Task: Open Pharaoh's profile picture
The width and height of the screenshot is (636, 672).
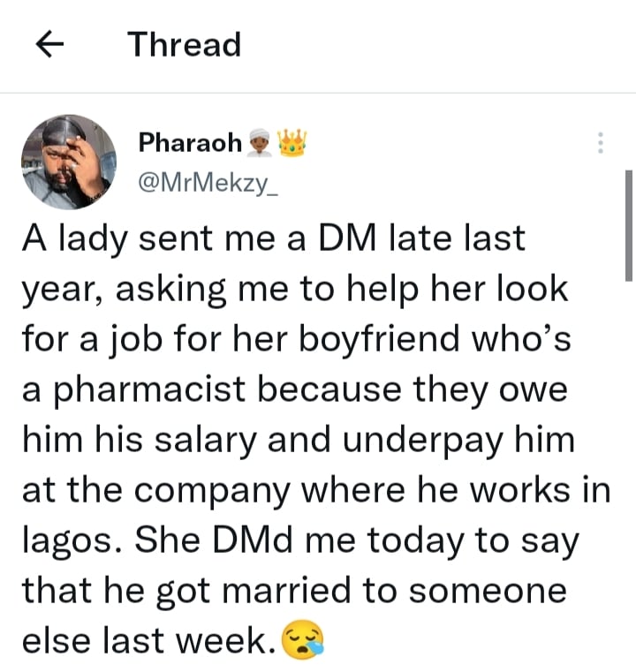Action: click(x=69, y=162)
